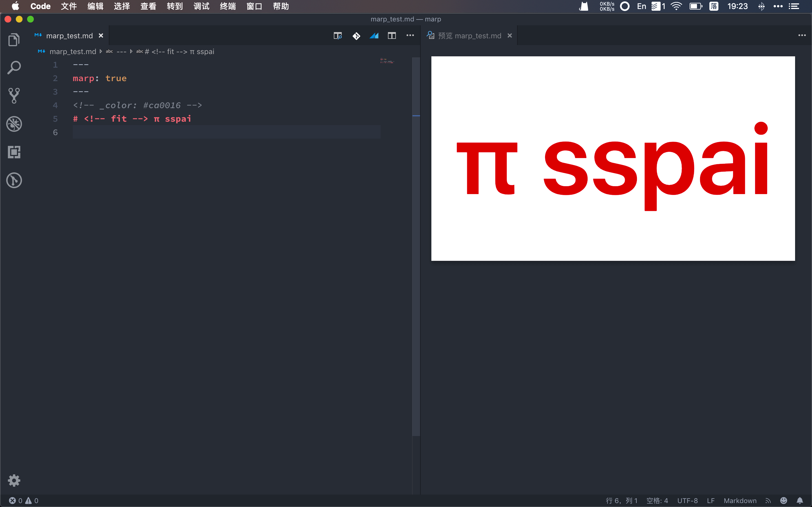The height and width of the screenshot is (507, 812).
Task: Click the Open Preview to the Side icon
Action: (x=337, y=35)
